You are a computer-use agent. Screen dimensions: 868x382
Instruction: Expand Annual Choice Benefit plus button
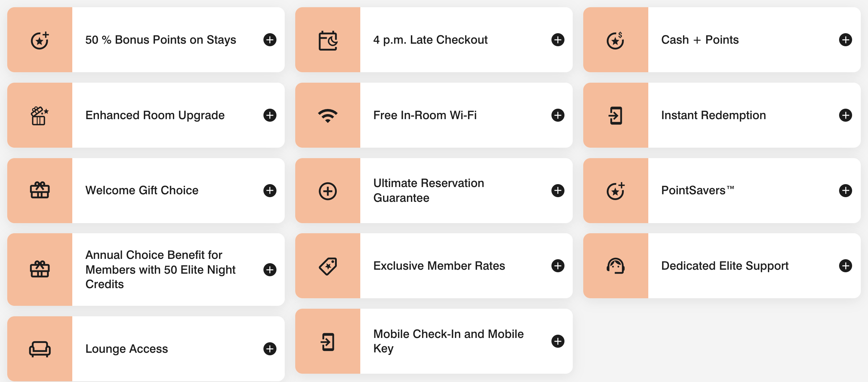click(270, 270)
